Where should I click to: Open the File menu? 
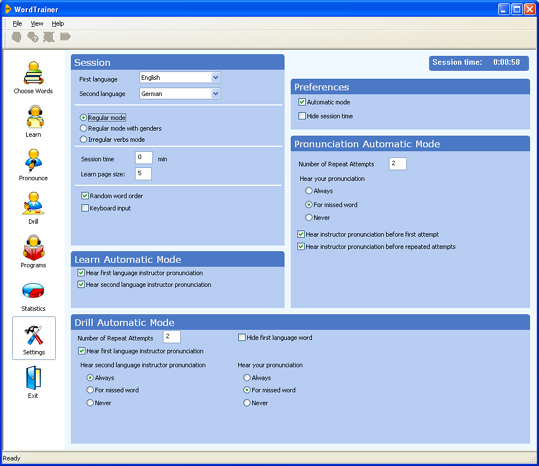[17, 24]
